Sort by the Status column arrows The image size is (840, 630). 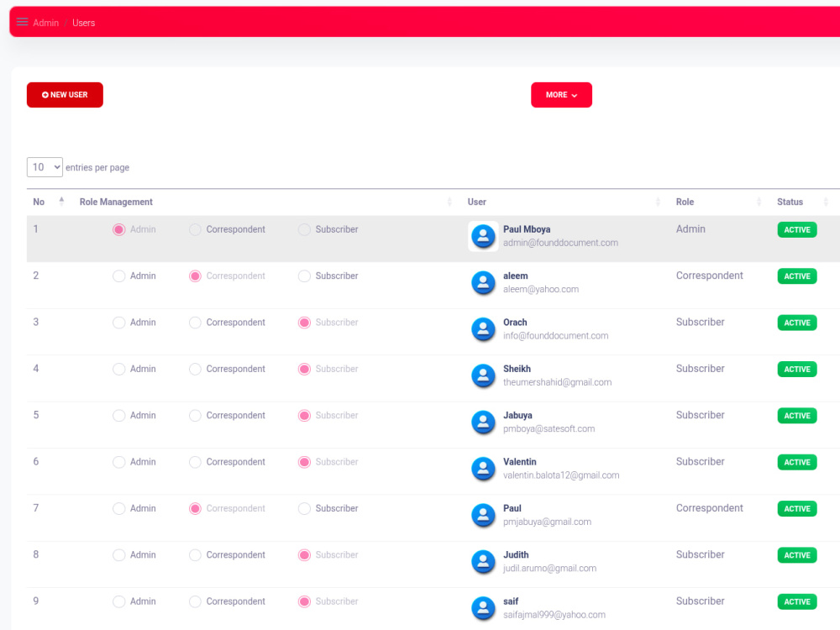click(826, 202)
